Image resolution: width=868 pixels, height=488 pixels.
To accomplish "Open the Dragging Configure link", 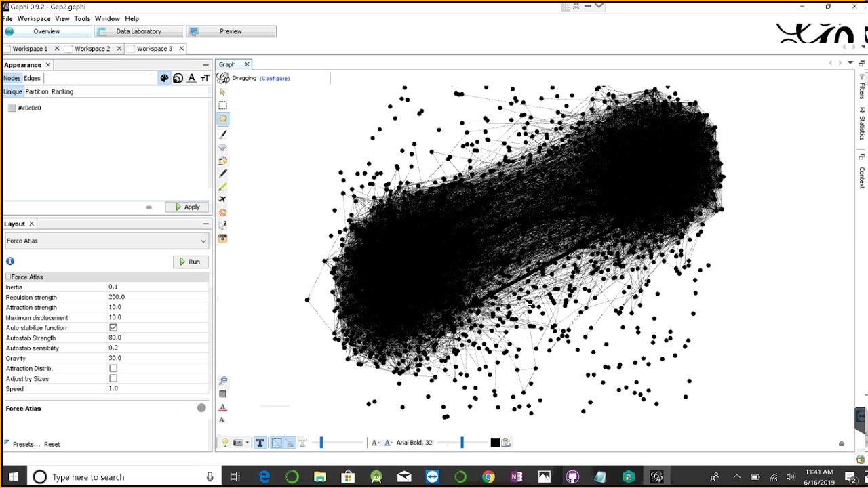I will (x=275, y=79).
